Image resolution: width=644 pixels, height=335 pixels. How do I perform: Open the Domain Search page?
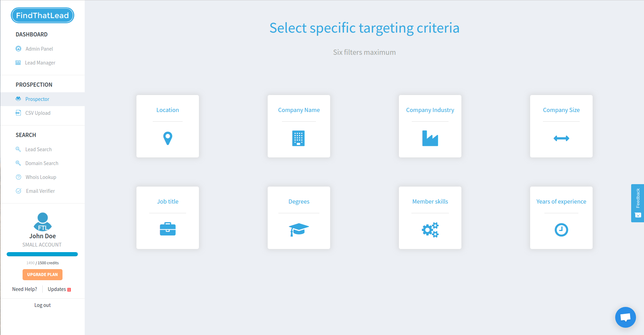point(42,163)
